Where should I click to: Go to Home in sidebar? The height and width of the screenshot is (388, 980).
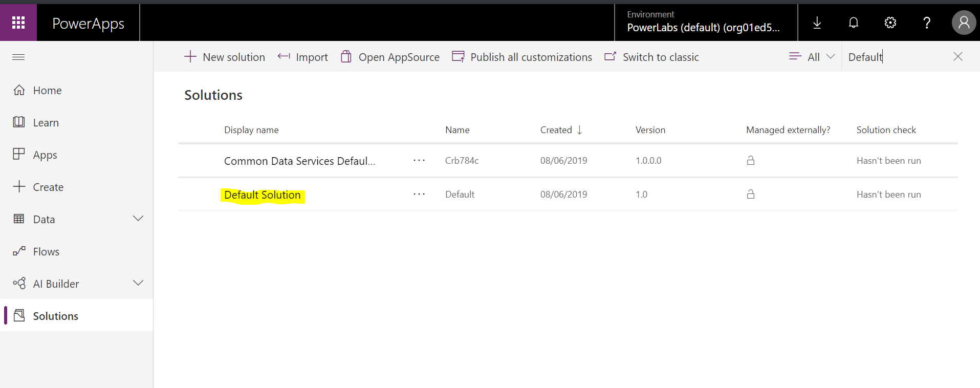77,90
